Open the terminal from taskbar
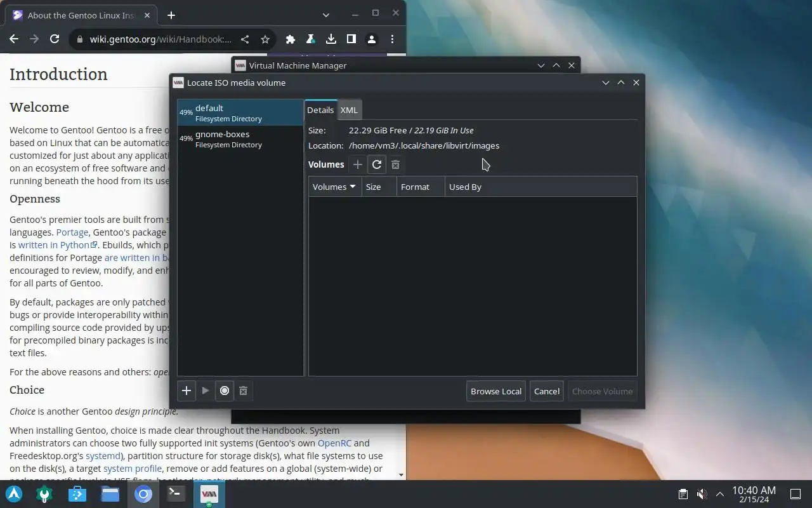This screenshot has width=812, height=508. click(176, 494)
